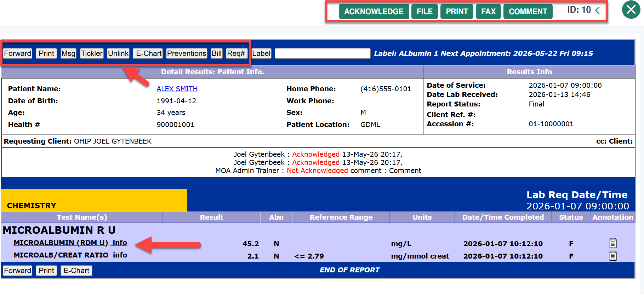This screenshot has width=644, height=295.
Task: Unlink this lab from the patient
Action: [118, 53]
